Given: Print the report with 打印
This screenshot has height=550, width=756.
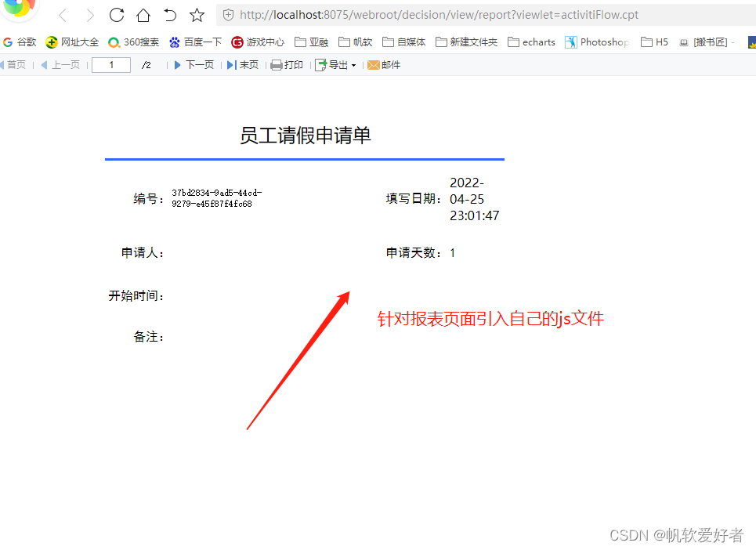Looking at the screenshot, I should pos(287,65).
